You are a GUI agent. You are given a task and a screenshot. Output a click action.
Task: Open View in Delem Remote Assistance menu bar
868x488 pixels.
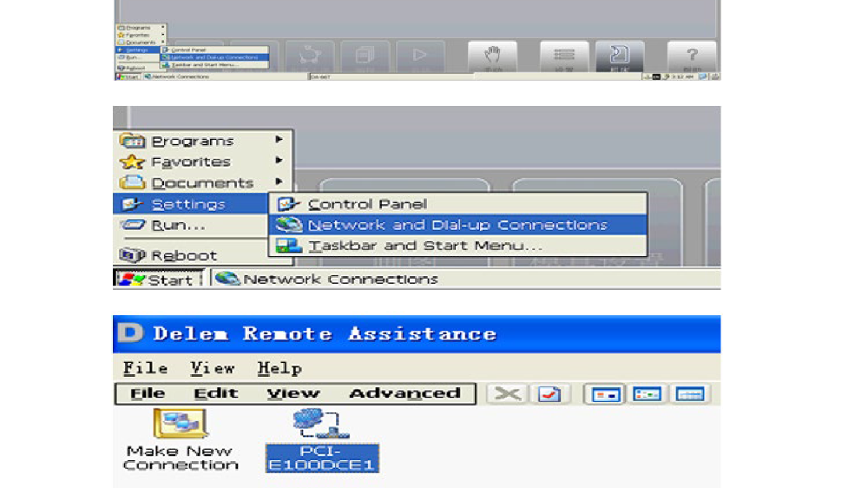click(x=213, y=368)
